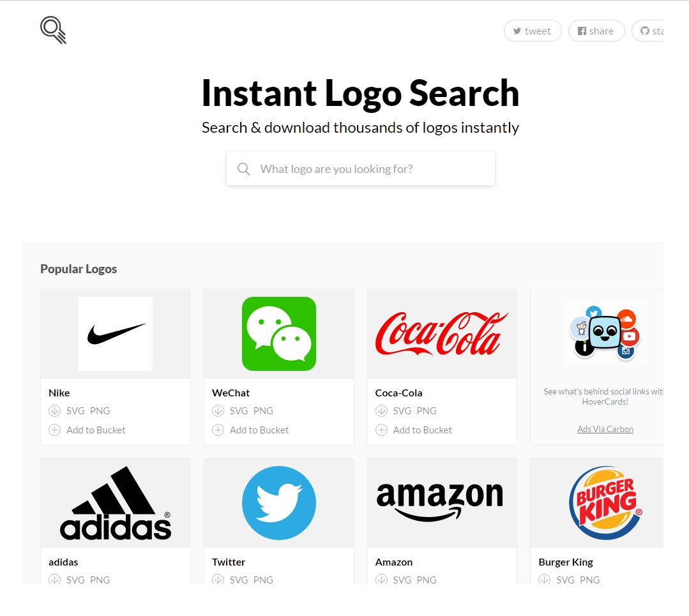The height and width of the screenshot is (616, 689).
Task: Click the plus icon under Coca-Cola
Action: 381,430
